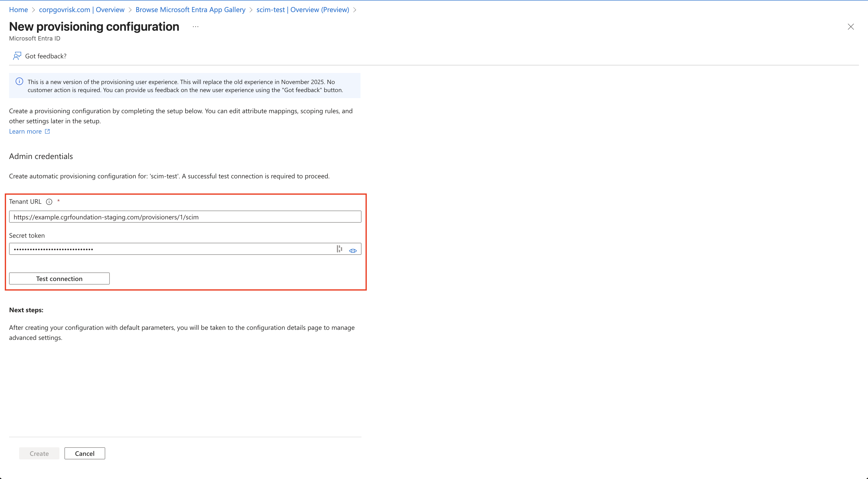The height and width of the screenshot is (479, 868).
Task: Click inside the Secret token field
Action: point(168,249)
